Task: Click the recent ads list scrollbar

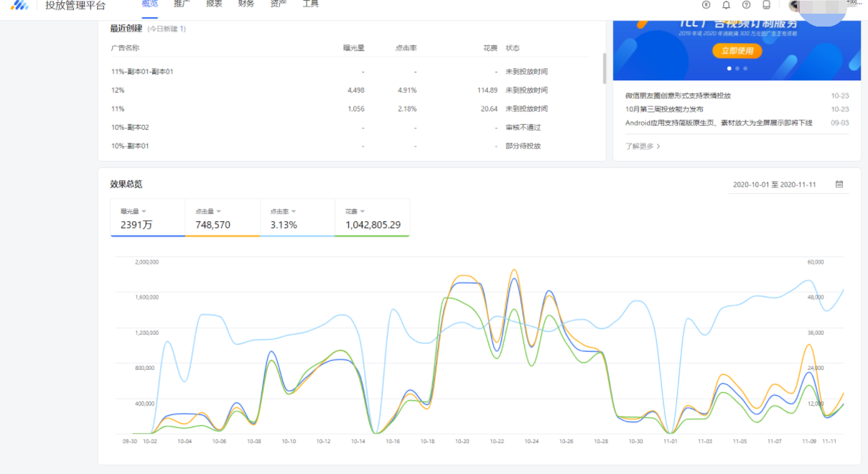Action: (604, 68)
